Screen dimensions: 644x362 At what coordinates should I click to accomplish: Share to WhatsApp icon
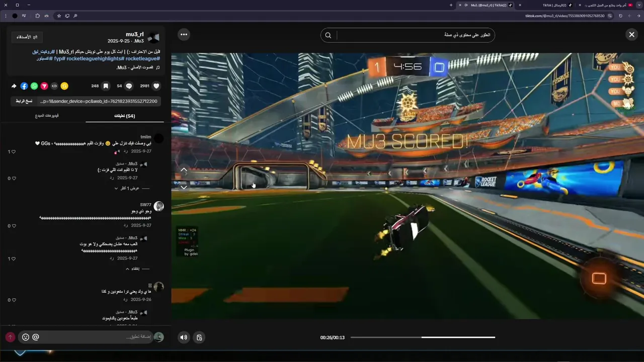(34, 86)
